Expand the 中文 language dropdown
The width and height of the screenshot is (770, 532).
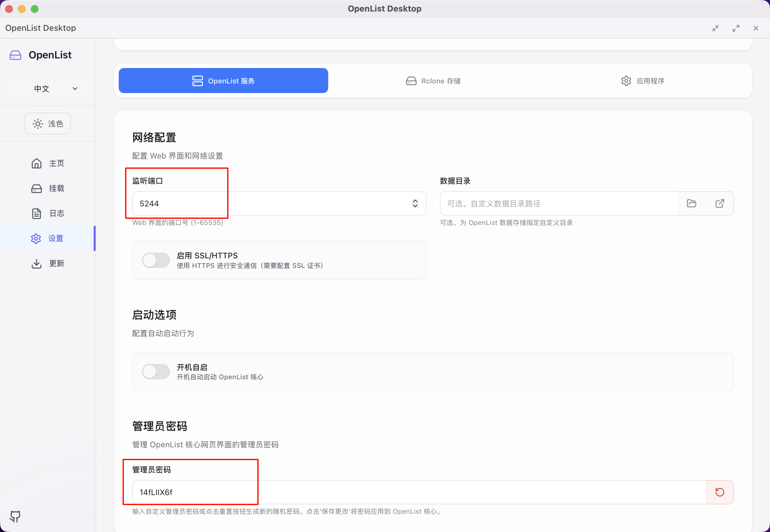(48, 88)
